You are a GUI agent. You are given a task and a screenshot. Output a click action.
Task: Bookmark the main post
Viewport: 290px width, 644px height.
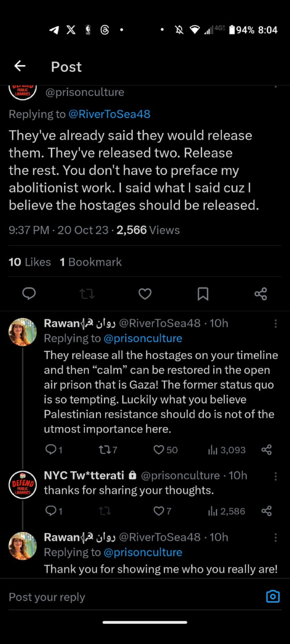(203, 294)
